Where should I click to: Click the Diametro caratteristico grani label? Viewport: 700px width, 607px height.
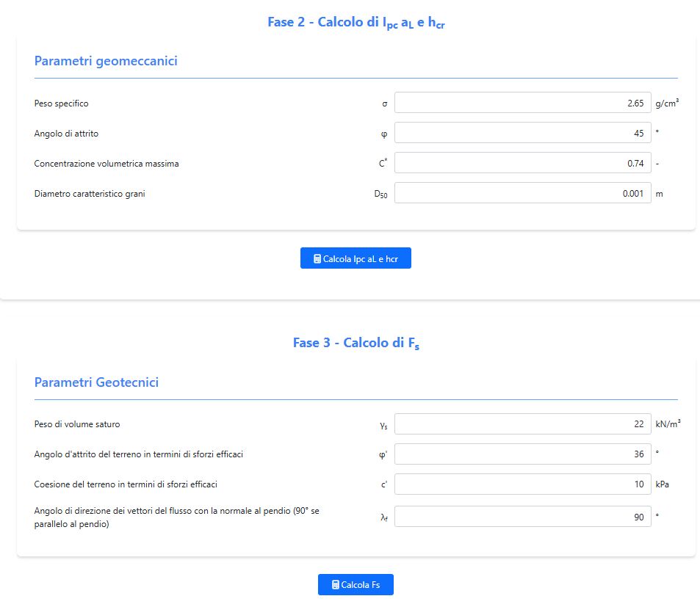pos(90,194)
